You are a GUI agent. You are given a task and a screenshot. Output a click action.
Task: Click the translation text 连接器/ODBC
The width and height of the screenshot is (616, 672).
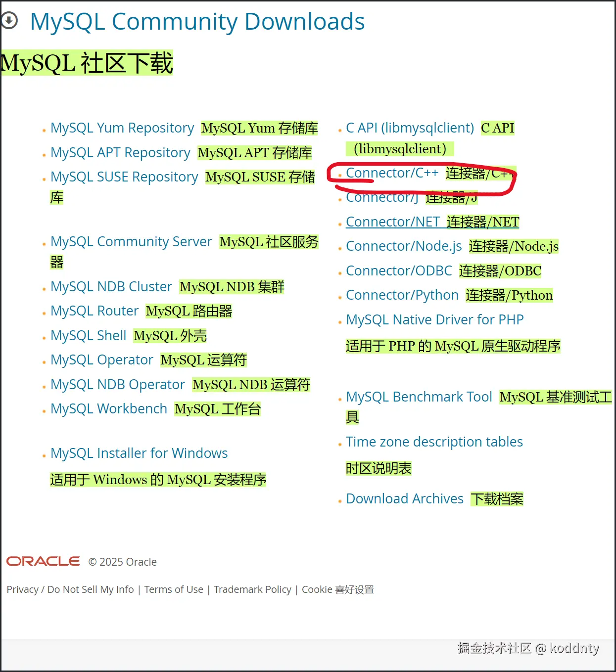[500, 271]
